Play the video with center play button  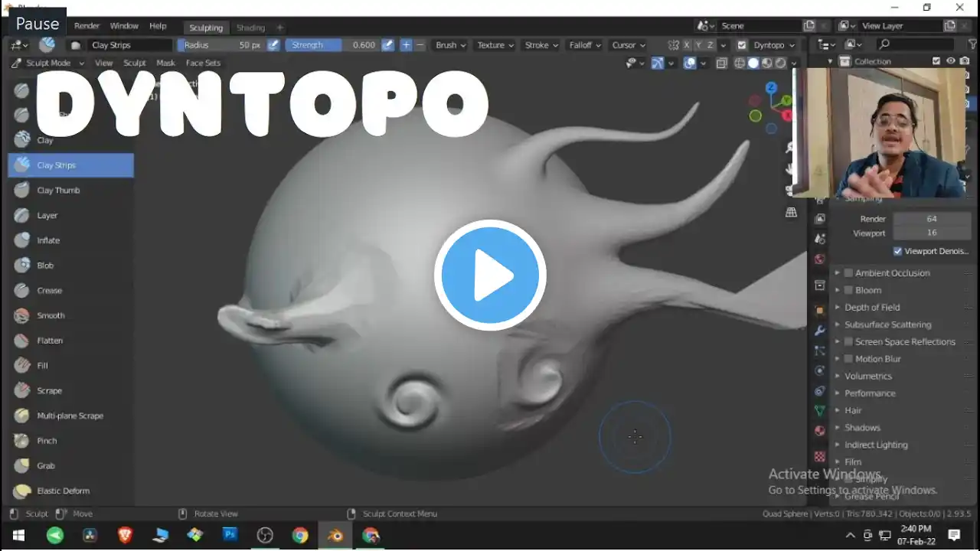(490, 275)
